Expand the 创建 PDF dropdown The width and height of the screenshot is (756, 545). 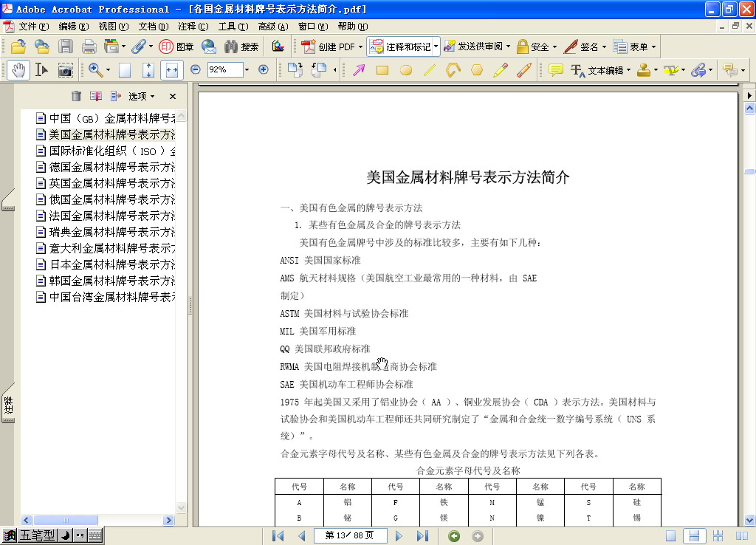360,47
